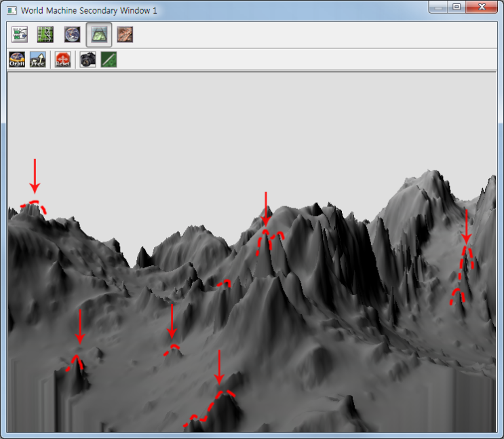Enable Orbit camera mode

coord(17,60)
